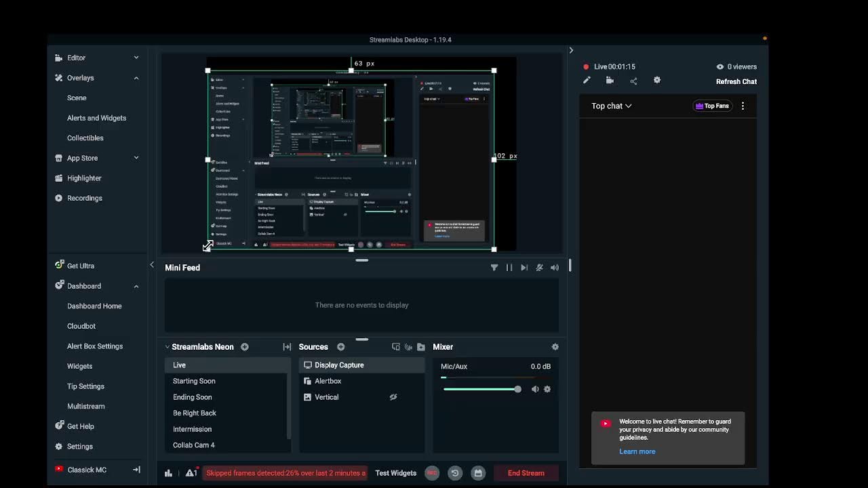This screenshot has width=868, height=488.
Task: Edit stream info with the pencil icon
Action: (587, 81)
